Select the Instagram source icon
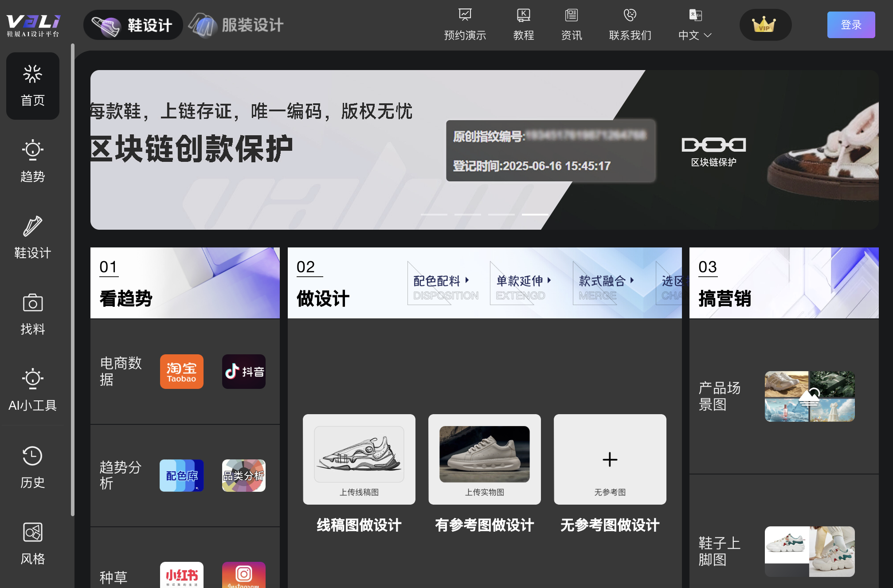The image size is (893, 588). 243,575
